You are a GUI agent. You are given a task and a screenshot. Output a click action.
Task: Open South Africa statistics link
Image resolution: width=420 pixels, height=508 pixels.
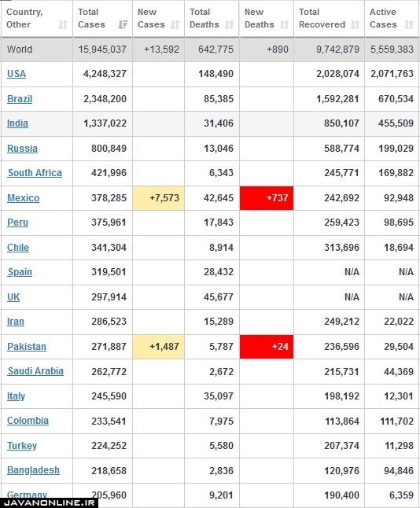click(35, 173)
